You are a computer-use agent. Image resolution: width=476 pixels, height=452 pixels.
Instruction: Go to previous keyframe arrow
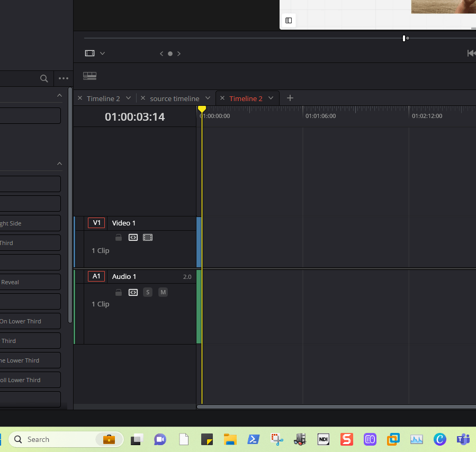pos(161,53)
